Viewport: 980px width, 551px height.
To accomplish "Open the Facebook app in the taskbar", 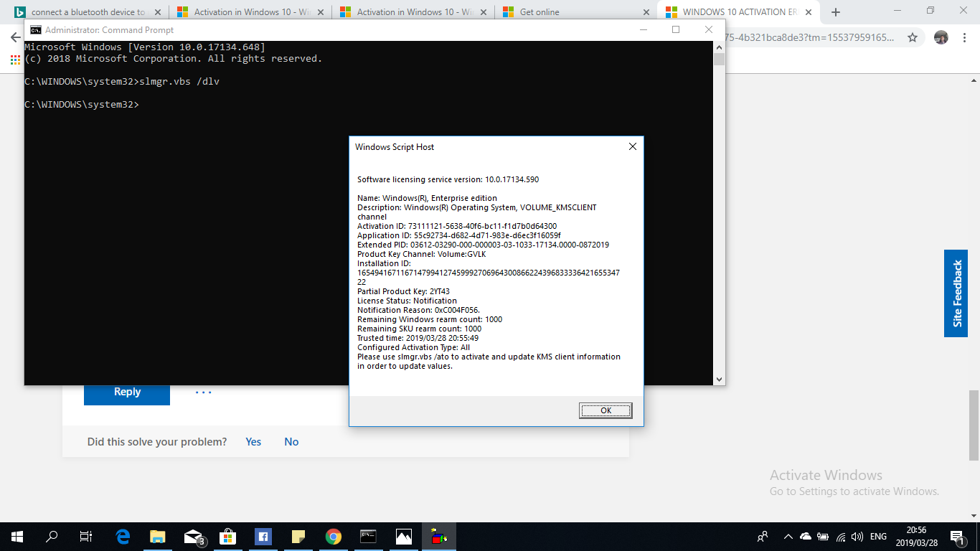I will [x=263, y=537].
